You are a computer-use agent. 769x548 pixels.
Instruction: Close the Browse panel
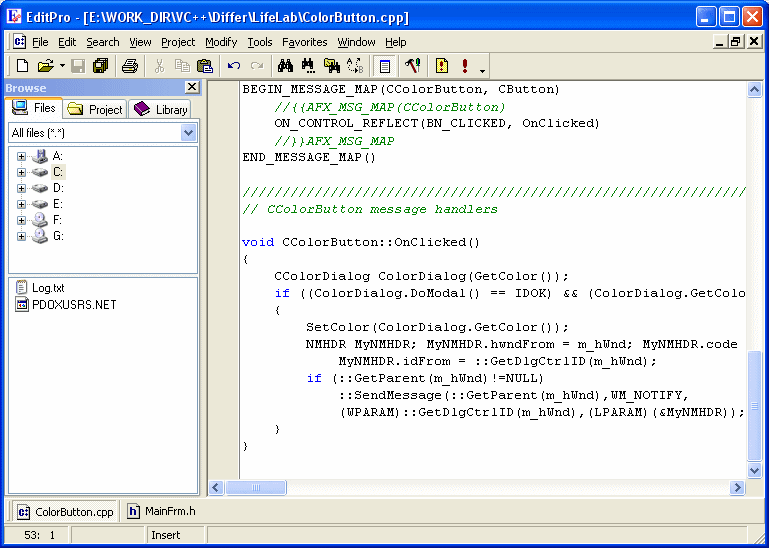192,88
